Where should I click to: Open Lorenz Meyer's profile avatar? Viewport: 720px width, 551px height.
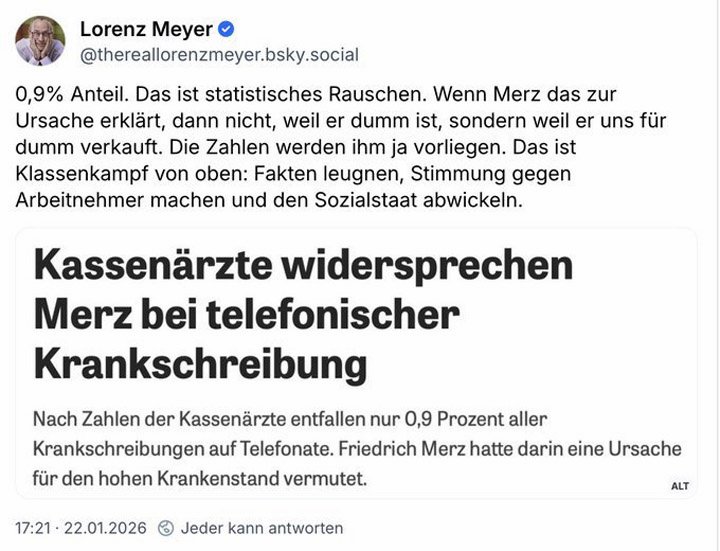coord(41,41)
